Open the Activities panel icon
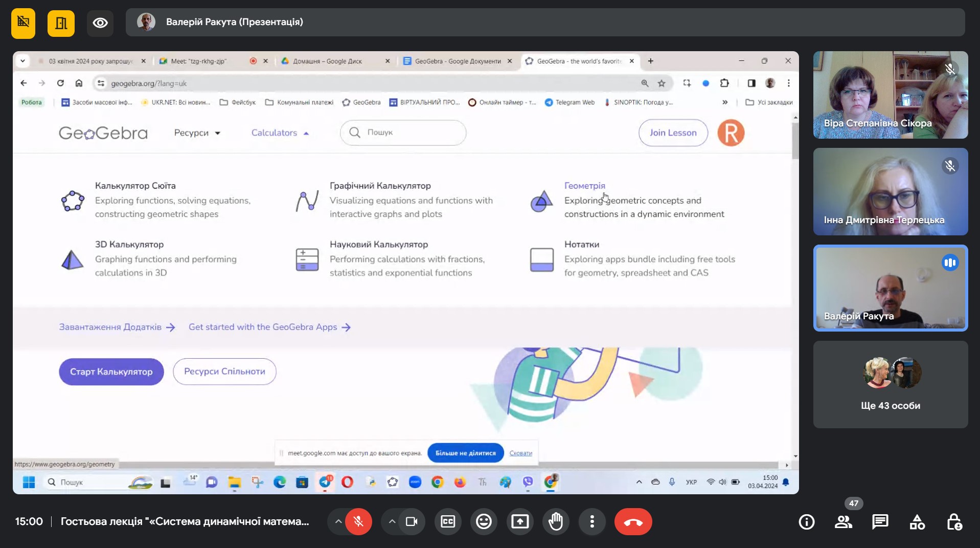This screenshot has width=980, height=548. click(917, 522)
